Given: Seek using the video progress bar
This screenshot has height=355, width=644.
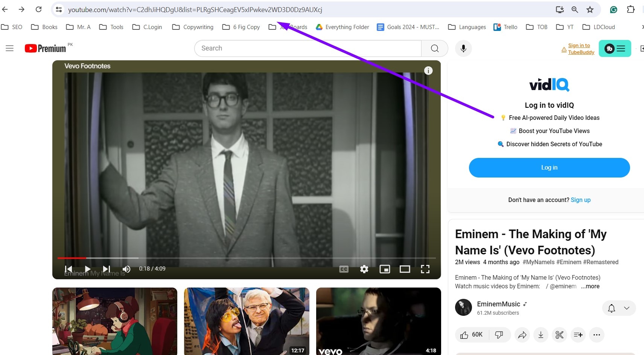Looking at the screenshot, I should click(x=247, y=258).
